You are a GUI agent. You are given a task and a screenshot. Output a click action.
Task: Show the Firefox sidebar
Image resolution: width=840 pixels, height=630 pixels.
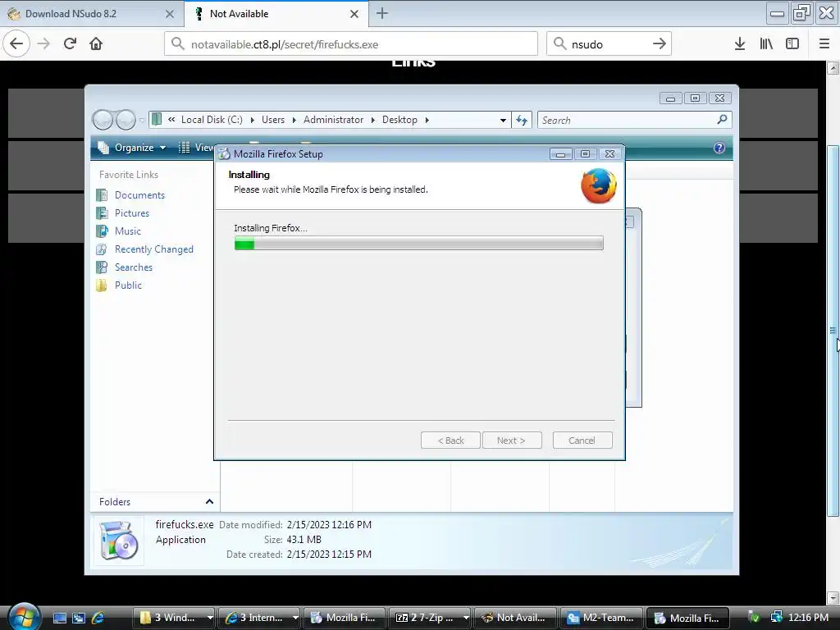coord(792,44)
